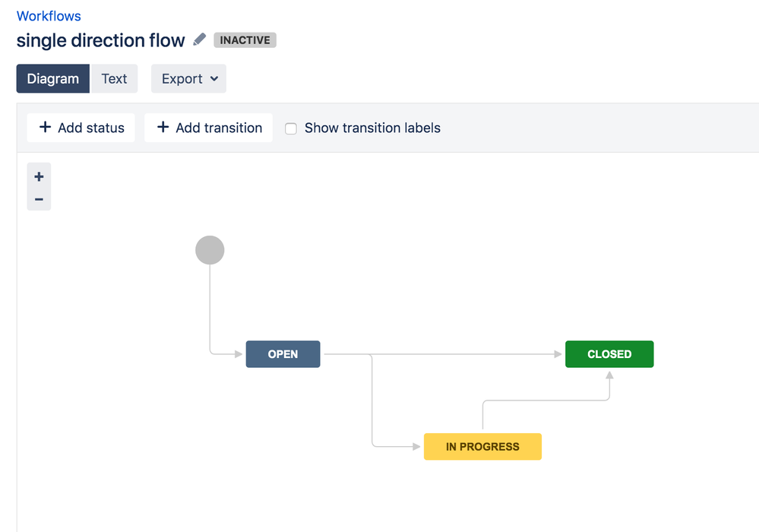The height and width of the screenshot is (532, 759).
Task: Click the workflow title single direction flow
Action: [101, 40]
